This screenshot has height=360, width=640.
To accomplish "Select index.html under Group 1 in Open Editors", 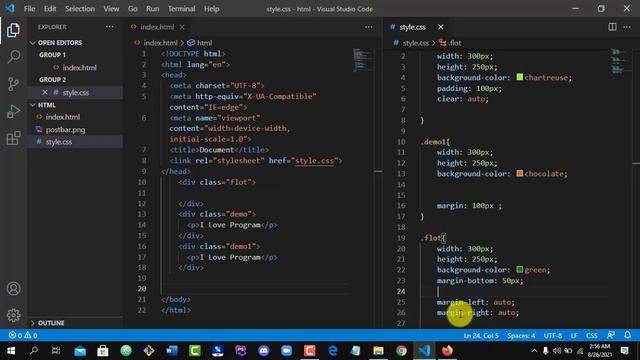I will pyautogui.click(x=80, y=68).
